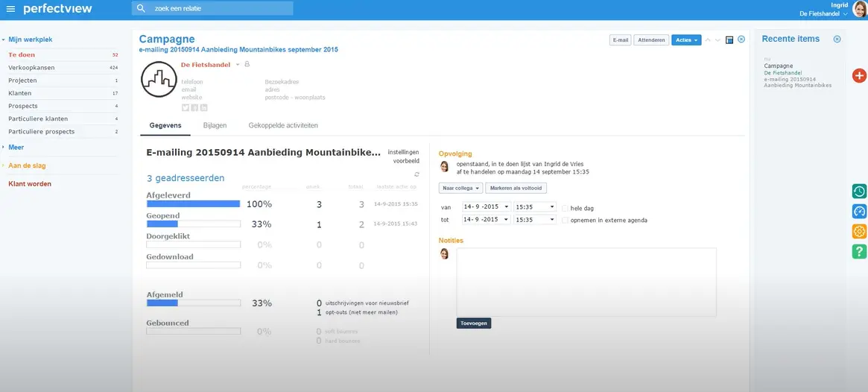Go to next item with down arrow
The image size is (868, 392).
[x=718, y=39]
